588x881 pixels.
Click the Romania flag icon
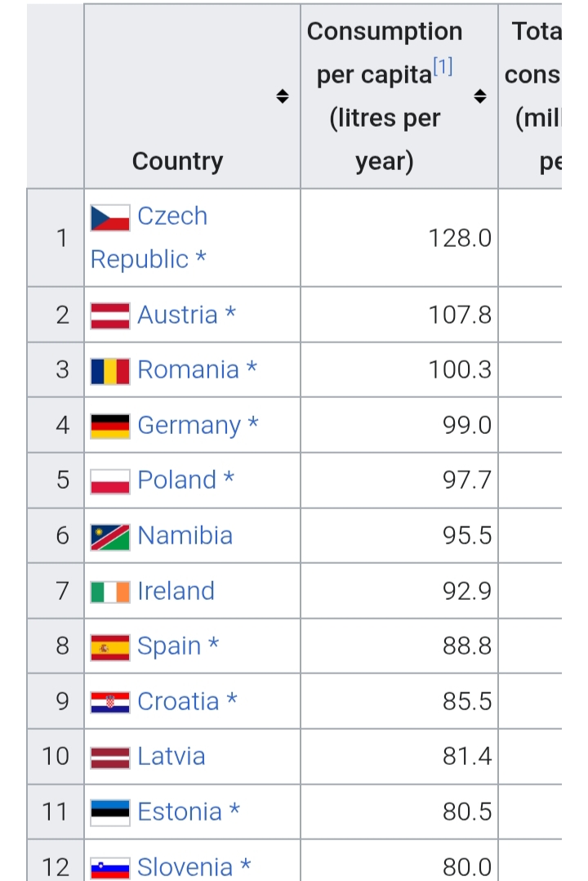[x=110, y=370]
